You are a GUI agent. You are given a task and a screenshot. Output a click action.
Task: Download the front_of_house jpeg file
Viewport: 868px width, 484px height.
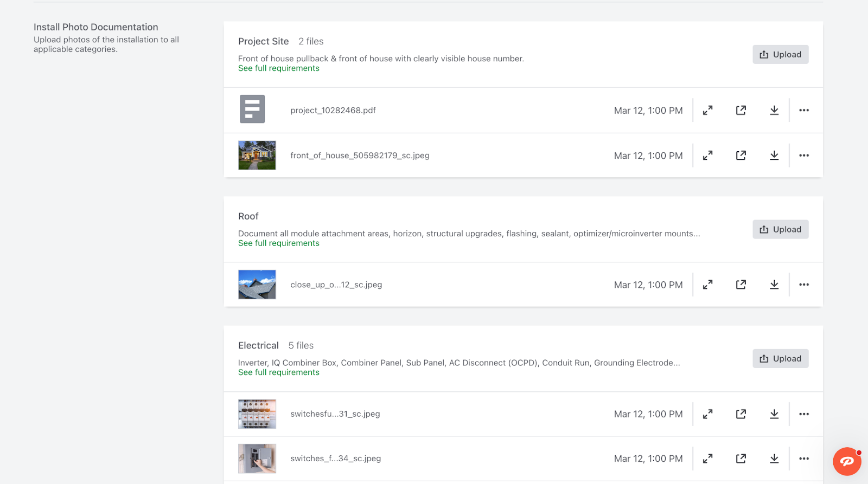[774, 156]
